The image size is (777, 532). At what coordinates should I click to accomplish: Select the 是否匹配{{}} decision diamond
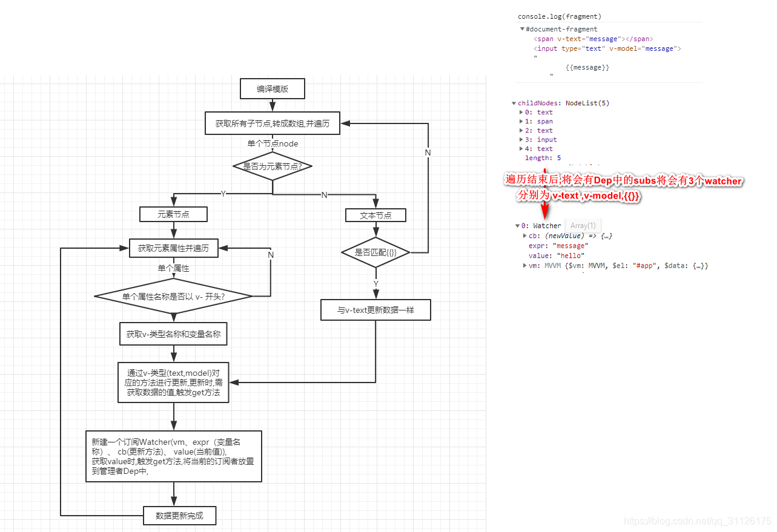tap(375, 252)
